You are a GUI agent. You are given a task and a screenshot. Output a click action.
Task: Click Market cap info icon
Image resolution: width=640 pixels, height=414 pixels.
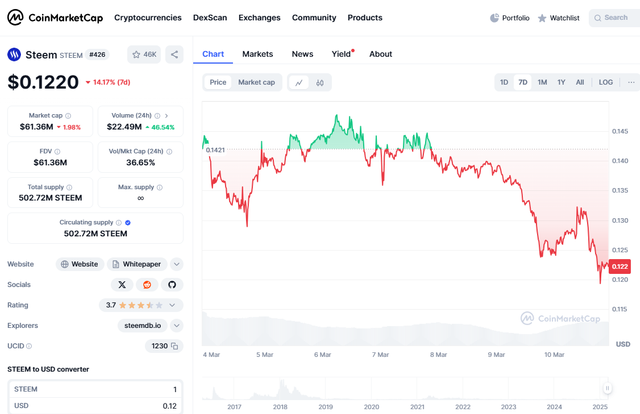[68, 116]
